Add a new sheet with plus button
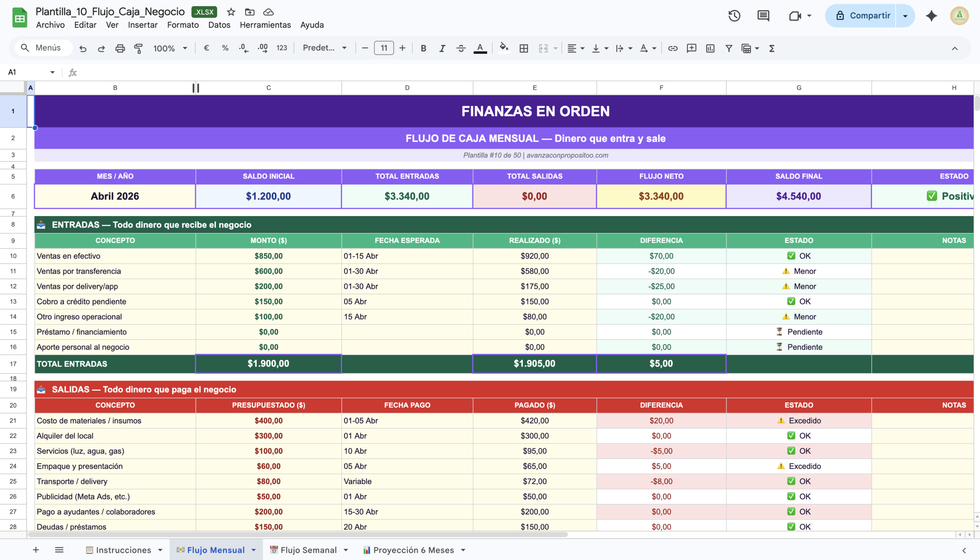Viewport: 980px width, 560px height. pos(36,550)
